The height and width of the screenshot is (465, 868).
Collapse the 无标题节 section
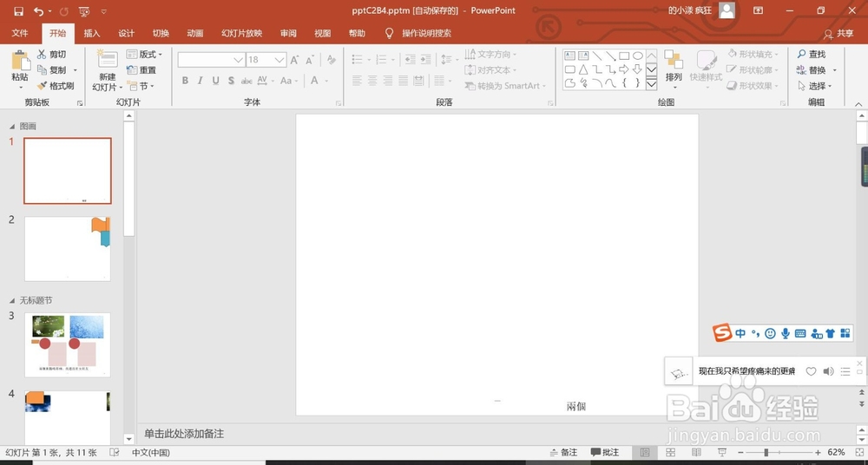(12, 300)
